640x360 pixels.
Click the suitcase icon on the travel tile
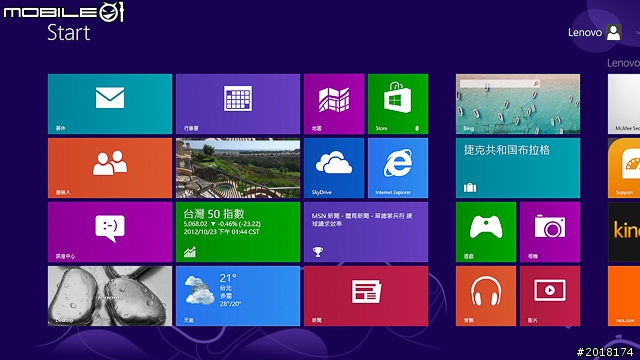(470, 187)
